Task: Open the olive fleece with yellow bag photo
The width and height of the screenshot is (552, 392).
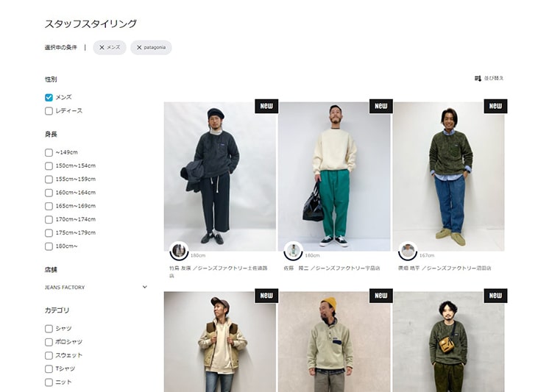Action: tap(448, 342)
